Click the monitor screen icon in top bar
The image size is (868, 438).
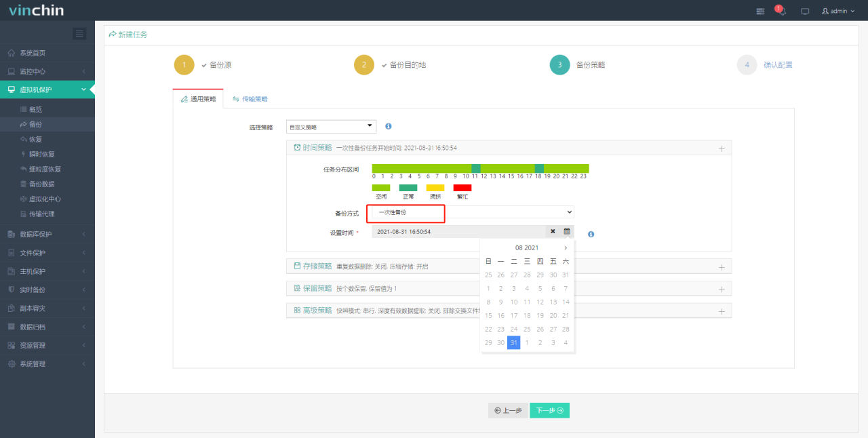[805, 11]
